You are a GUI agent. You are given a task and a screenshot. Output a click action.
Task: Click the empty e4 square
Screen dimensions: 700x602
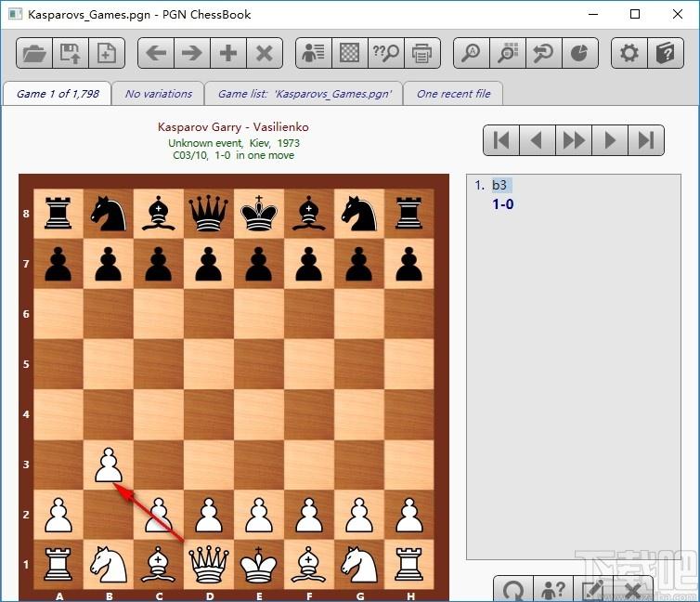click(258, 414)
